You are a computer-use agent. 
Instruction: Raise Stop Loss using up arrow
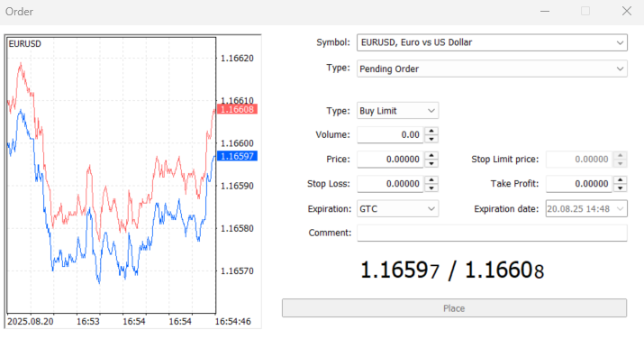point(431,180)
